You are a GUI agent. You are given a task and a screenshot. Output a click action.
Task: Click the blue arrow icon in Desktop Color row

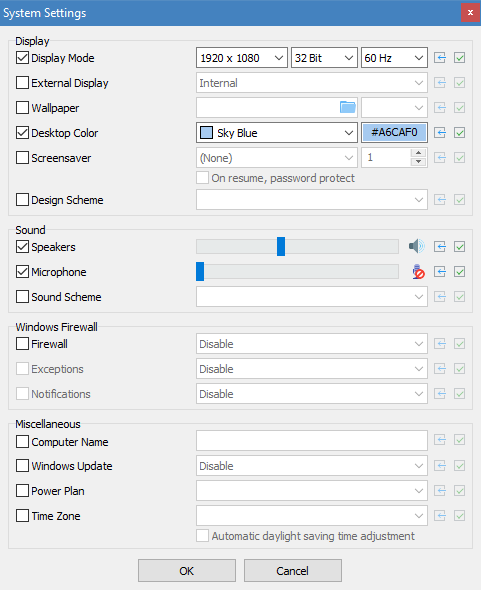tap(440, 132)
